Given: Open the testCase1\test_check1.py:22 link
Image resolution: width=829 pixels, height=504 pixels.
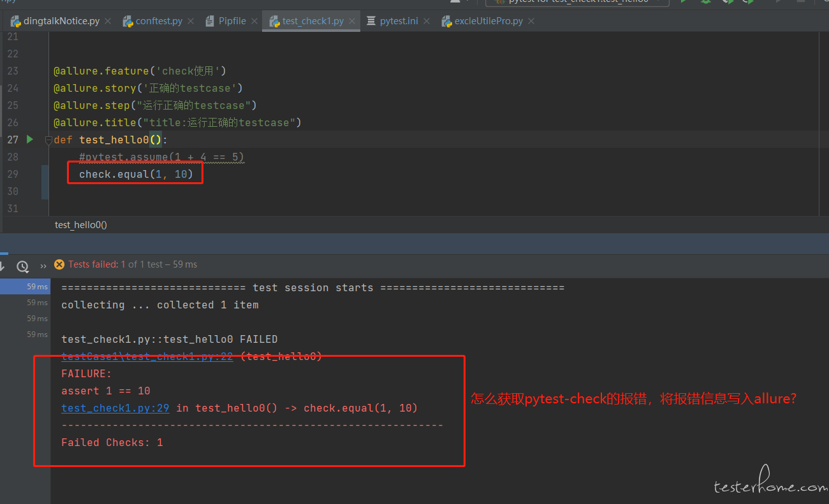Looking at the screenshot, I should click(x=147, y=357).
